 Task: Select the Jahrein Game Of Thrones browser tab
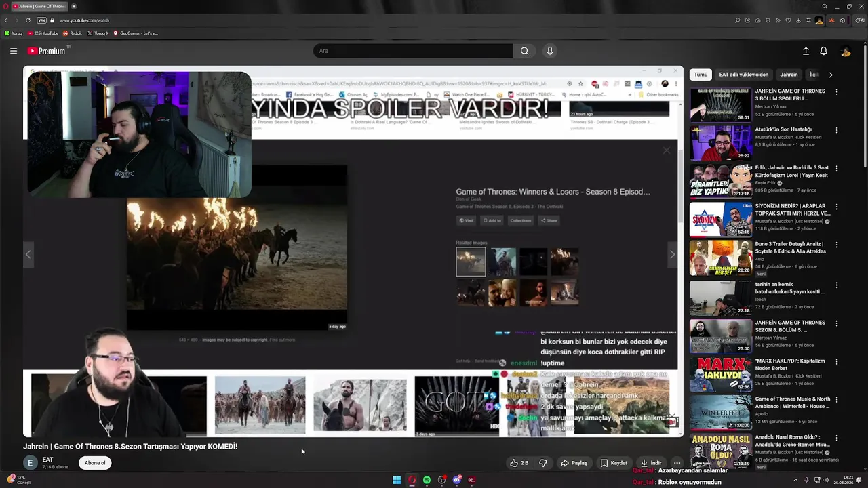click(39, 6)
